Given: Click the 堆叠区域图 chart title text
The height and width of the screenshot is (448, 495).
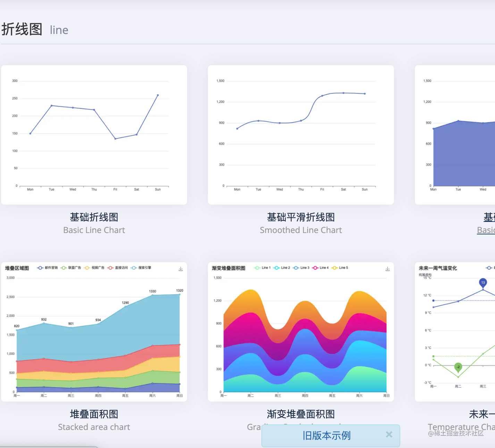Looking at the screenshot, I should (17, 268).
